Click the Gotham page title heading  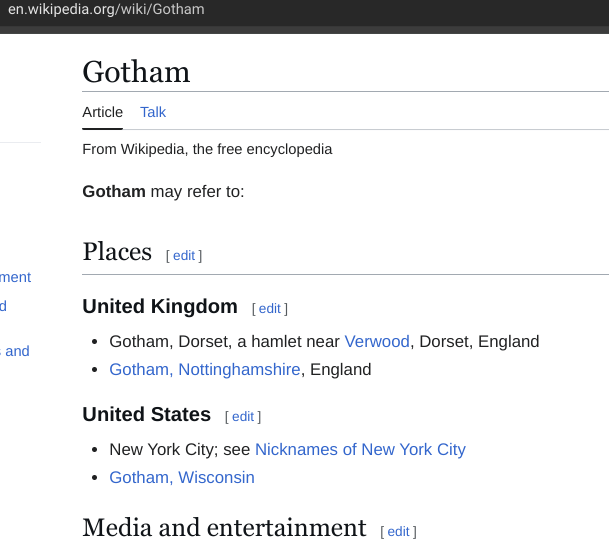pyautogui.click(x=136, y=72)
